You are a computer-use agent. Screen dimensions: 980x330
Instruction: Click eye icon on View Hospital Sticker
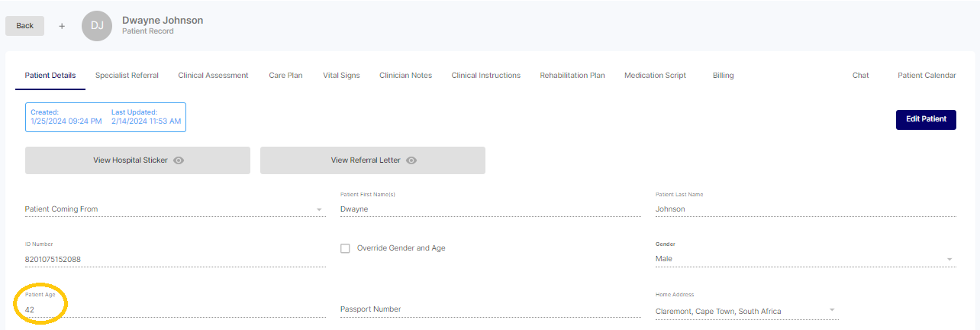click(179, 160)
